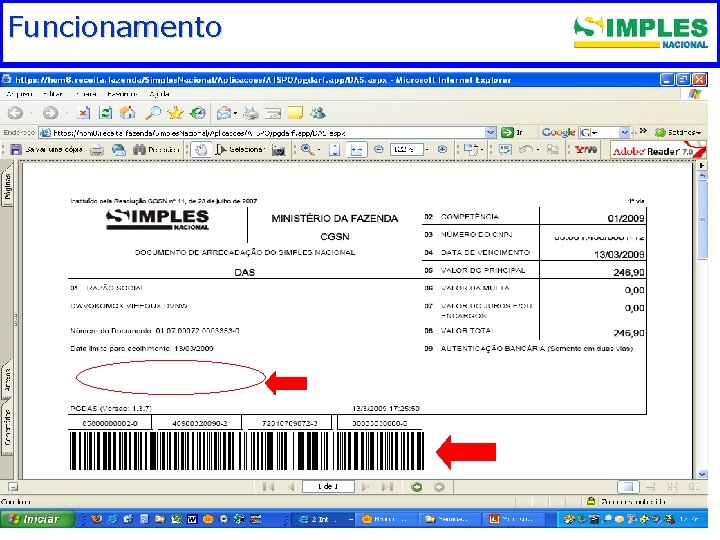Click the status bar lock icon
Image resolution: width=720 pixels, height=540 pixels.
tap(591, 501)
